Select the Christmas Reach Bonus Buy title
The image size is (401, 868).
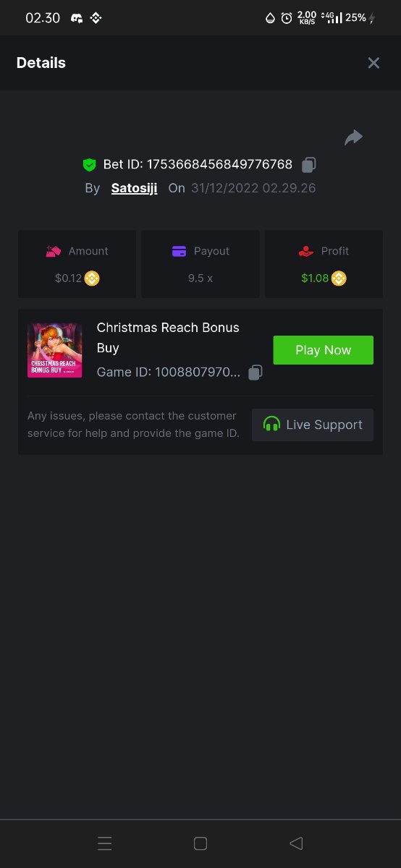[x=168, y=338]
